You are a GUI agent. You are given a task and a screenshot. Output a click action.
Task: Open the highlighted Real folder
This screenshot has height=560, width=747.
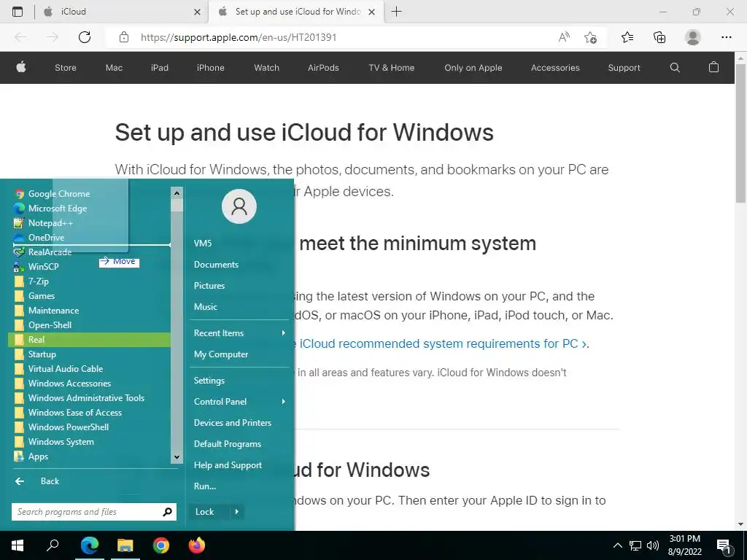click(x=90, y=340)
